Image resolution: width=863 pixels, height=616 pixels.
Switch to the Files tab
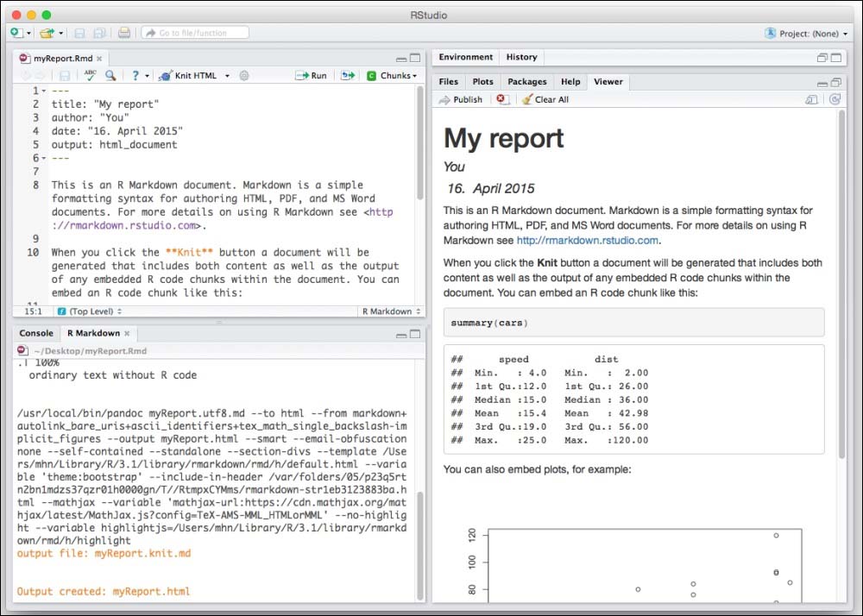(449, 82)
